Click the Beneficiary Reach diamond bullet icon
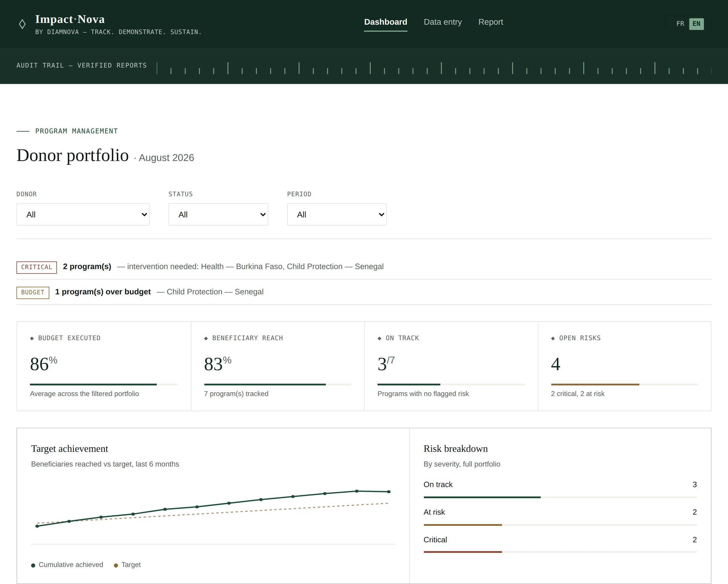Screen dimensions: 728x584 pyautogui.click(x=206, y=338)
